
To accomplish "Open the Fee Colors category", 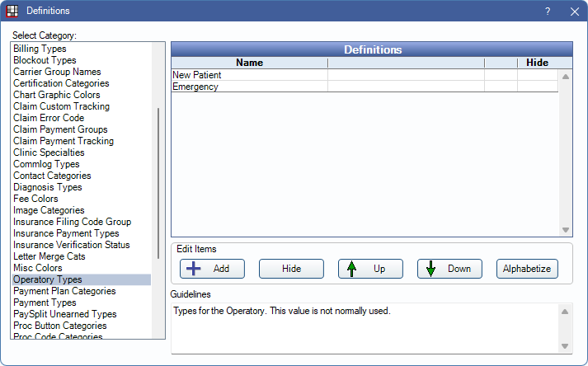I will click(x=35, y=199).
